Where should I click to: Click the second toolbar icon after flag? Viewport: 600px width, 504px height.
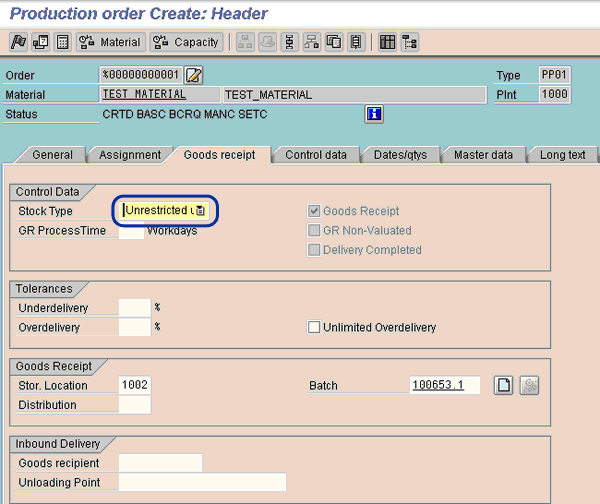[40, 42]
